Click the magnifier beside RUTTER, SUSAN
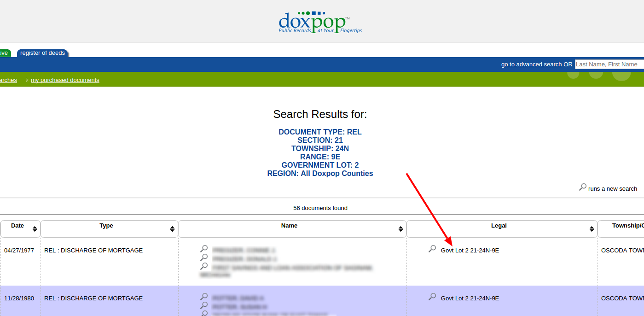 [204, 305]
